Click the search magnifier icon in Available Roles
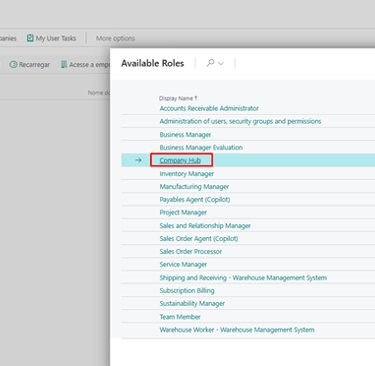The width and height of the screenshot is (375, 366). tap(210, 63)
